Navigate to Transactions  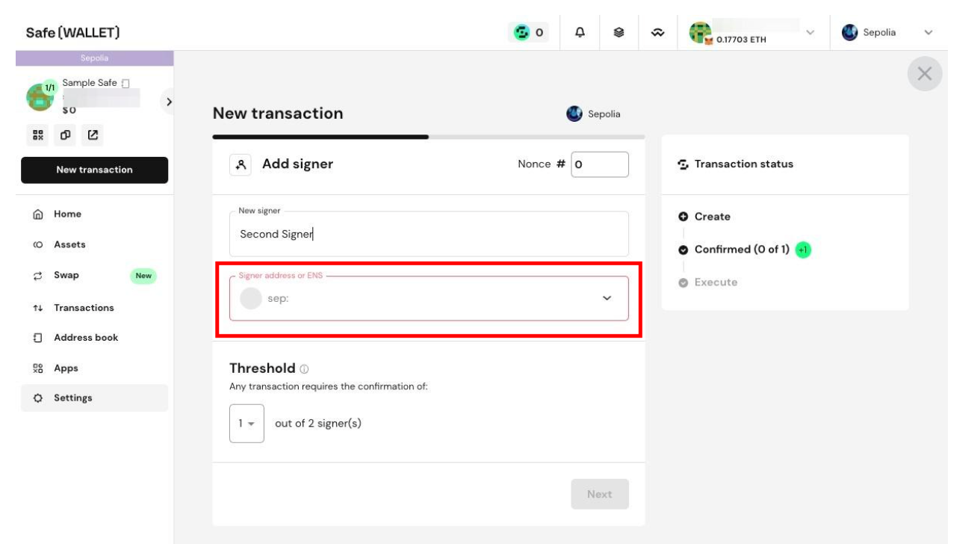94,308
